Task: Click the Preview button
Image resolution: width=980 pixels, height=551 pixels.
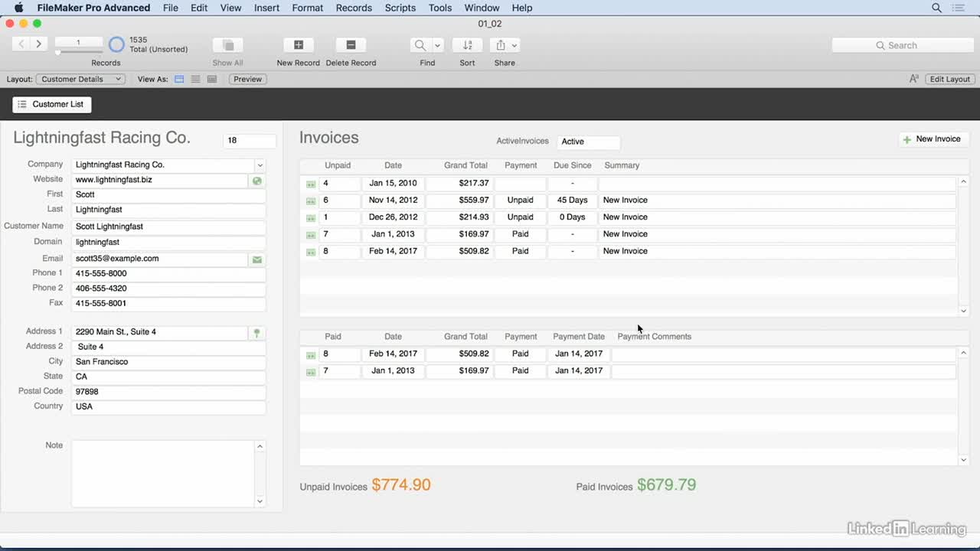Action: coord(247,79)
